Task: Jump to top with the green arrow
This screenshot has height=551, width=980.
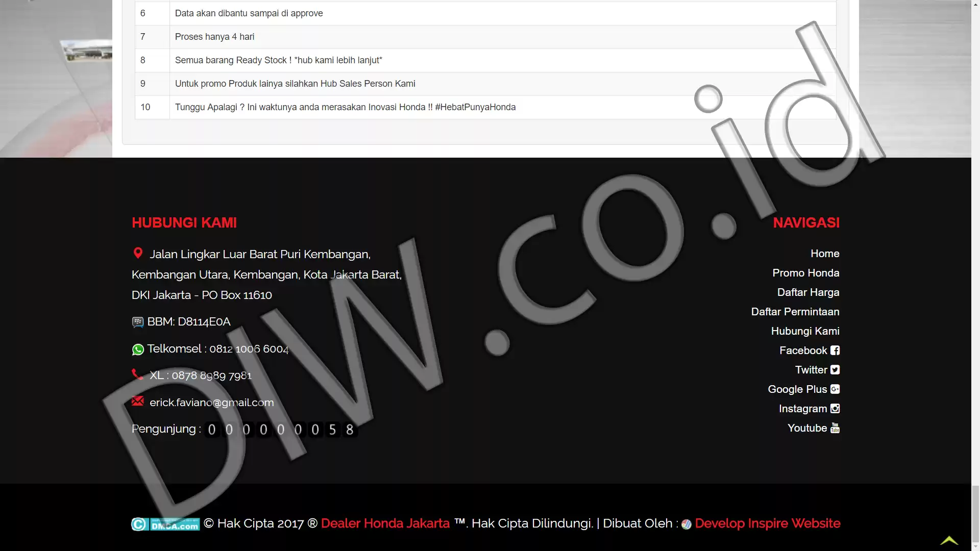Action: point(949,540)
